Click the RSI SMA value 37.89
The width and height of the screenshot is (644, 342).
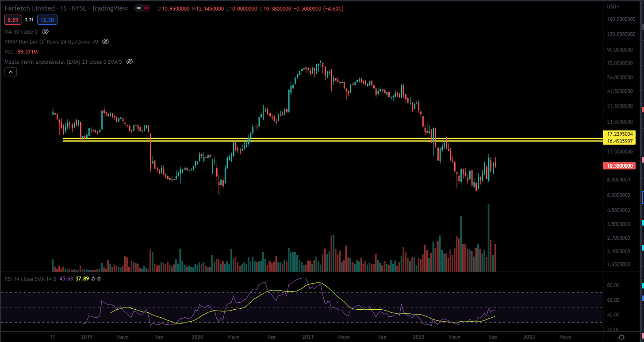click(x=82, y=279)
